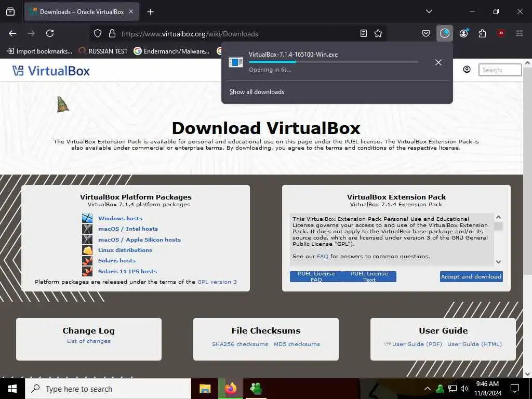Click license box scroll down arrow
This screenshot has height=399, width=532.
[x=498, y=262]
